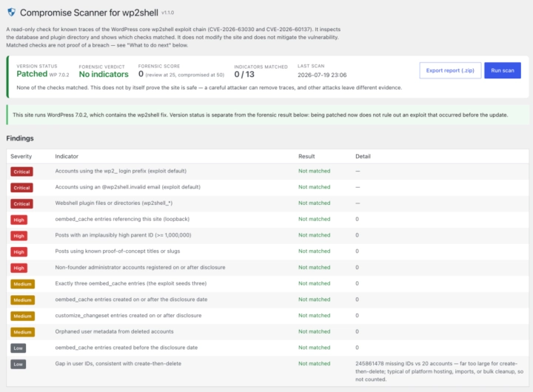
Task: Click "None of the checks matched" summary sentence
Action: [x=209, y=87]
